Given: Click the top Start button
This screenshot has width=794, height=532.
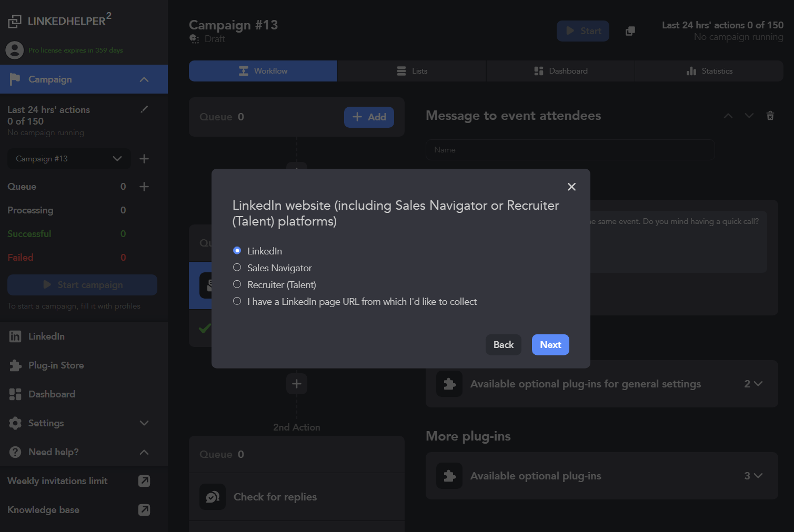Looking at the screenshot, I should click(x=583, y=31).
